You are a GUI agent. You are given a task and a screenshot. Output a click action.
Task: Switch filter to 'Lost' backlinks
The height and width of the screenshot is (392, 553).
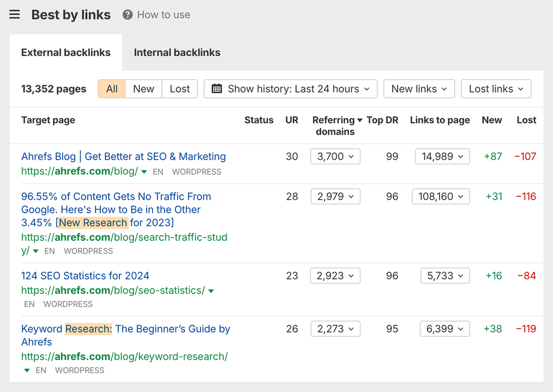180,88
